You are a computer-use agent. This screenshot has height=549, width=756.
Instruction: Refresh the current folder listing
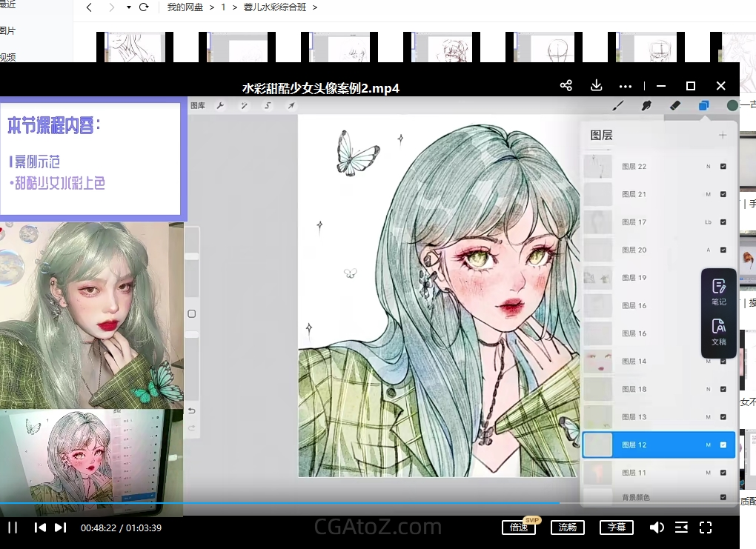point(144,7)
